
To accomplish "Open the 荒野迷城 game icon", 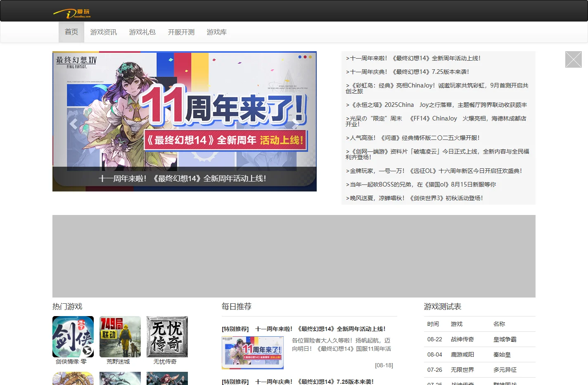I will (120, 337).
